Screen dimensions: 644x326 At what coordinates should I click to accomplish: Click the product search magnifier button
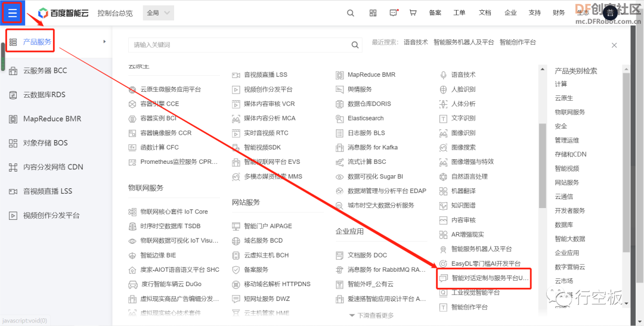[x=355, y=45]
